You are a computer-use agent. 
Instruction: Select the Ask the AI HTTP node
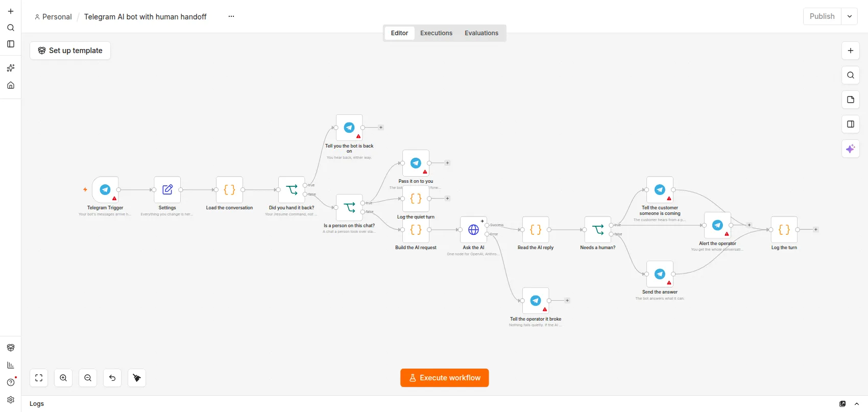[x=473, y=230]
